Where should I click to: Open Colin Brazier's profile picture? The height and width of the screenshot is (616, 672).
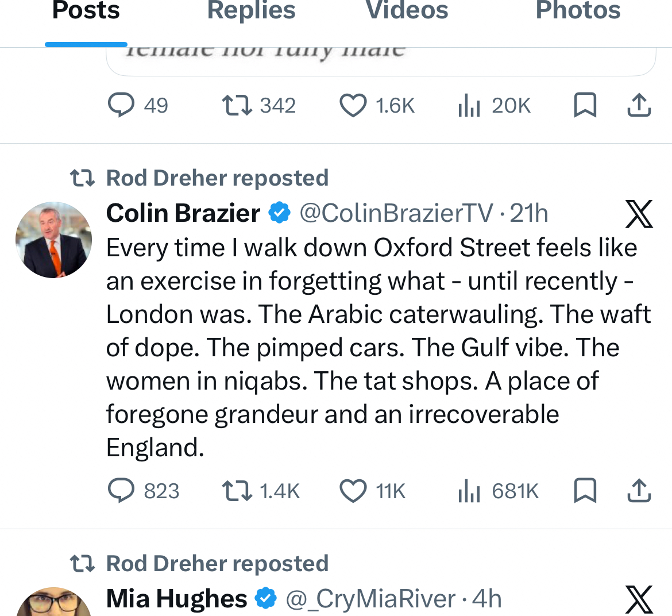(53, 240)
